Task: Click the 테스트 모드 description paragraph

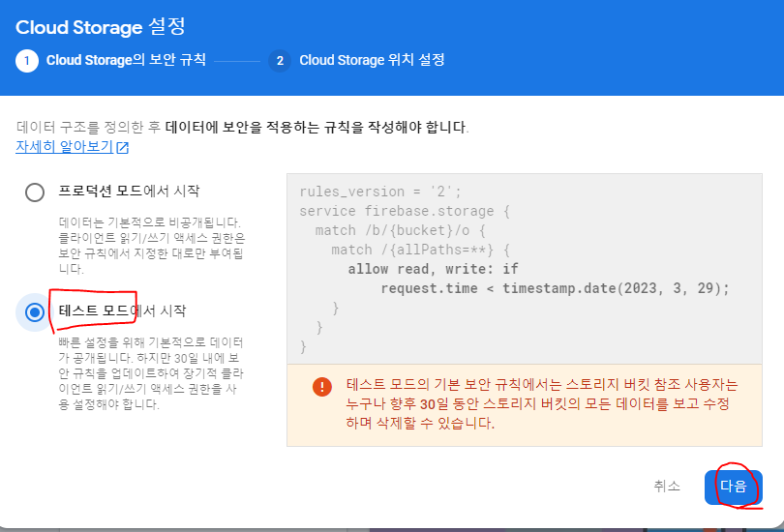Action: pyautogui.click(x=151, y=373)
